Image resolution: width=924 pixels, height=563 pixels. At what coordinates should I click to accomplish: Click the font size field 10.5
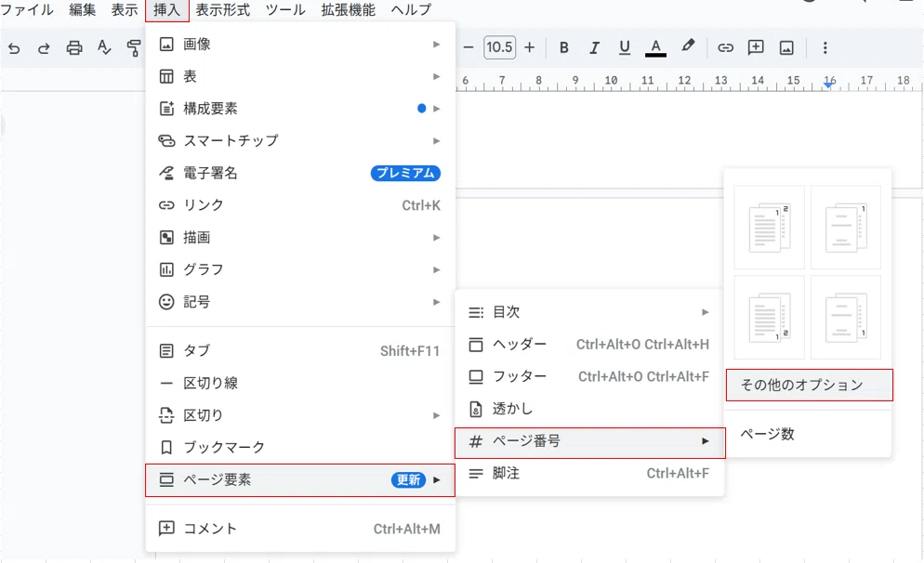500,47
